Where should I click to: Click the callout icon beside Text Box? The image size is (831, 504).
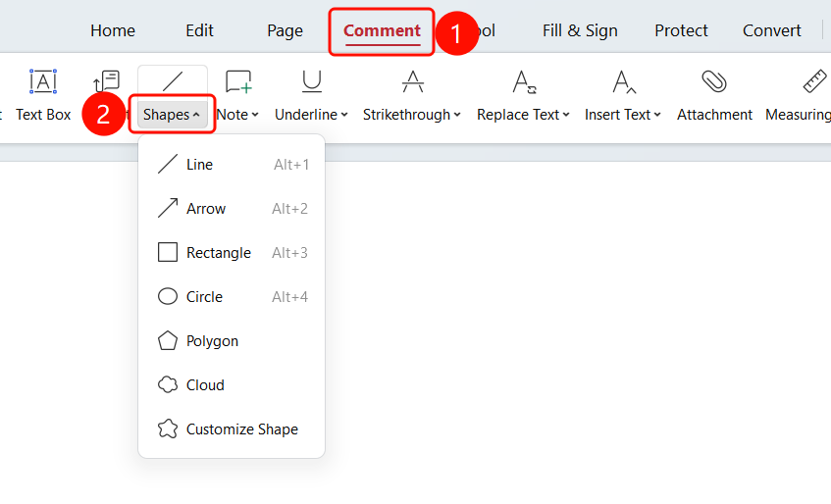click(107, 81)
